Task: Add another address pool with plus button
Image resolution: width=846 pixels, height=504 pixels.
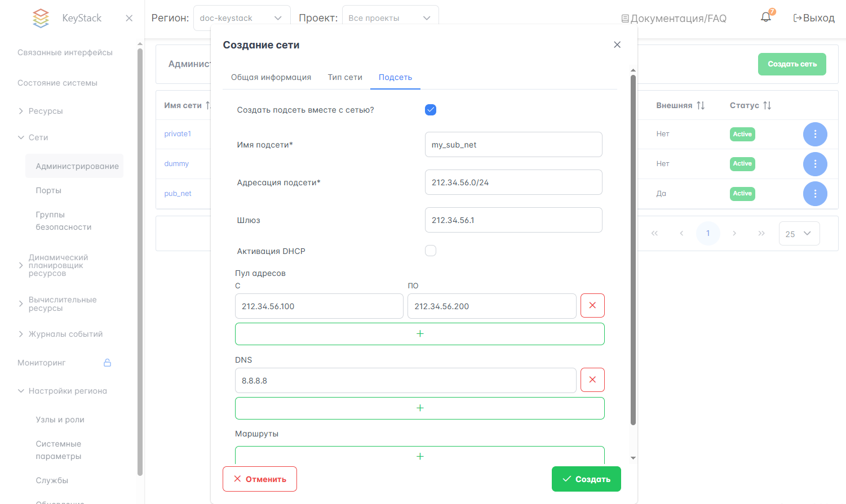Action: tap(419, 334)
